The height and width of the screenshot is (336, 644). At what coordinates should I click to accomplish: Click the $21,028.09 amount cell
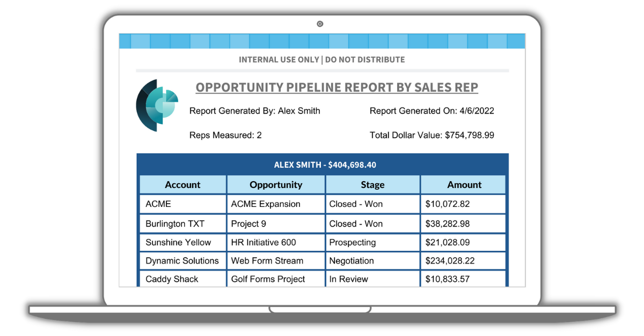(x=464, y=242)
